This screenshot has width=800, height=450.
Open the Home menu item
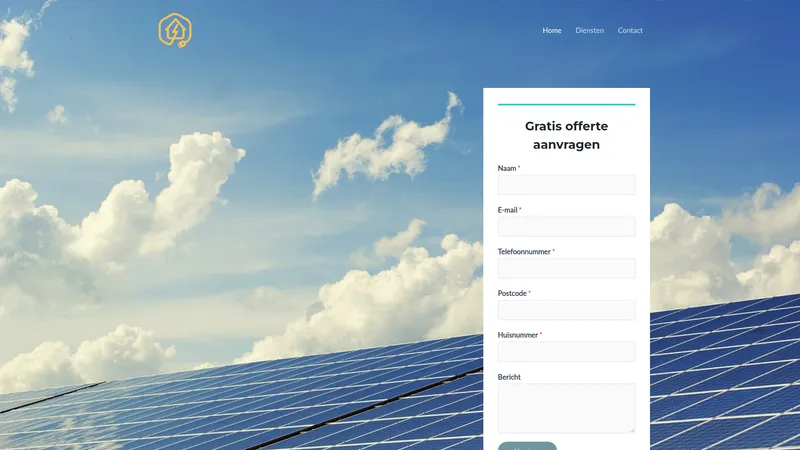click(552, 31)
